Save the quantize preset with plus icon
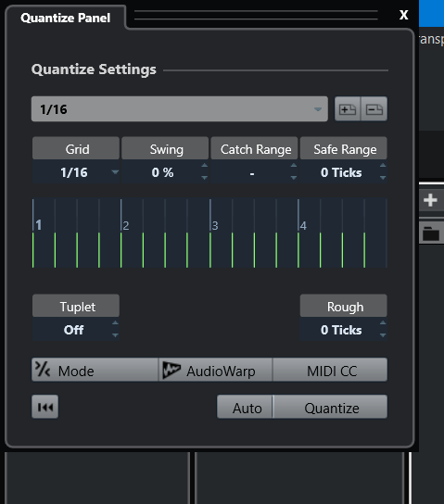The height and width of the screenshot is (504, 444). click(348, 109)
